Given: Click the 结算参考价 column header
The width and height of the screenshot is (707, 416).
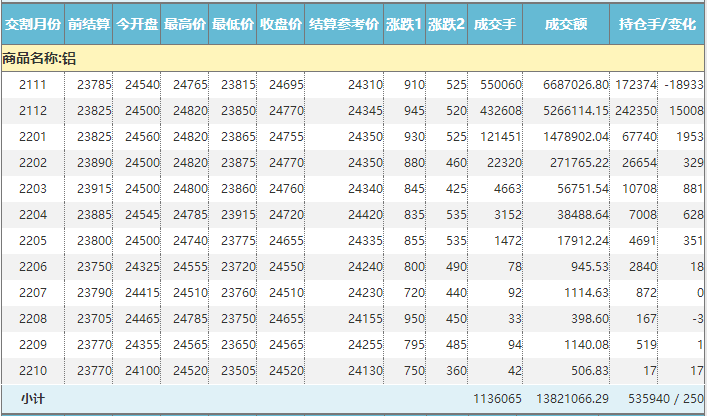Looking at the screenshot, I should click(343, 22).
